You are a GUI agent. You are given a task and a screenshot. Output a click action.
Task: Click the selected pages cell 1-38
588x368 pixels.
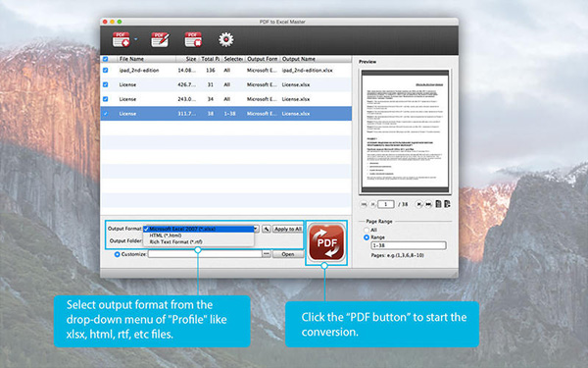click(230, 114)
